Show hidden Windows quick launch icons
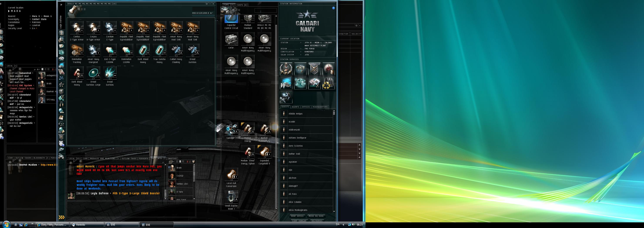644x228 pixels. coord(32,223)
